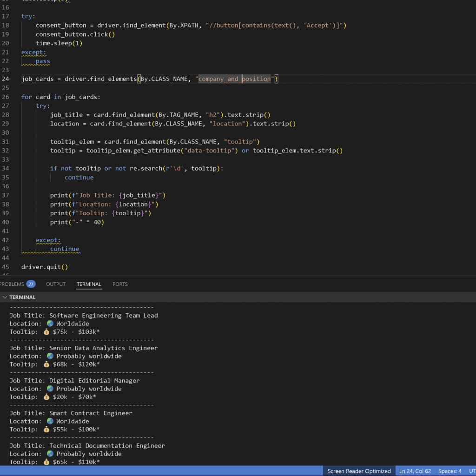This screenshot has height=476, width=476.
Task: Click the "location" class name string
Action: pos(229,124)
